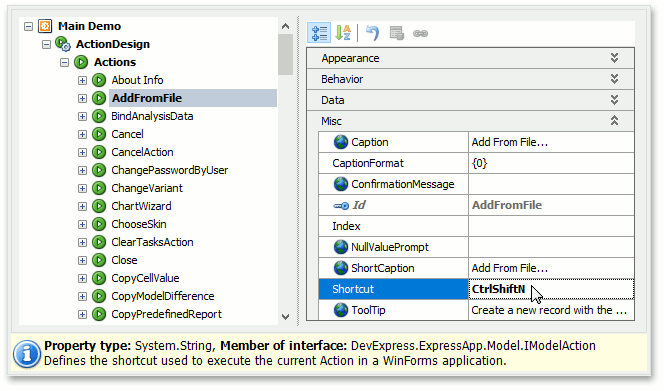Viewport: 664px width, 391px height.
Task: Click the AddFromFile action icon
Action: coord(99,98)
